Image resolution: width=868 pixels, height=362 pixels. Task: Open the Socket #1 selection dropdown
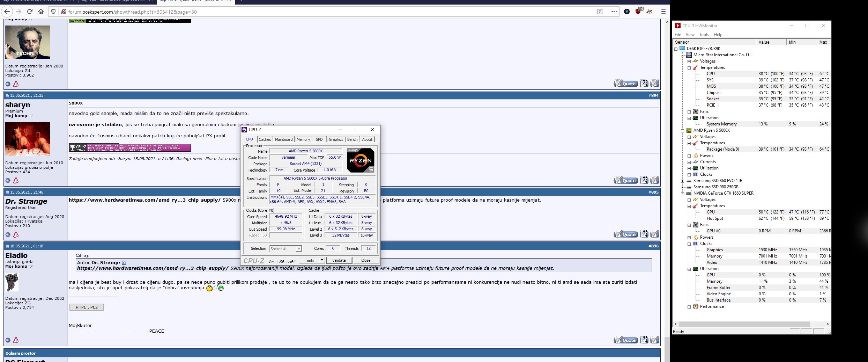(298, 249)
